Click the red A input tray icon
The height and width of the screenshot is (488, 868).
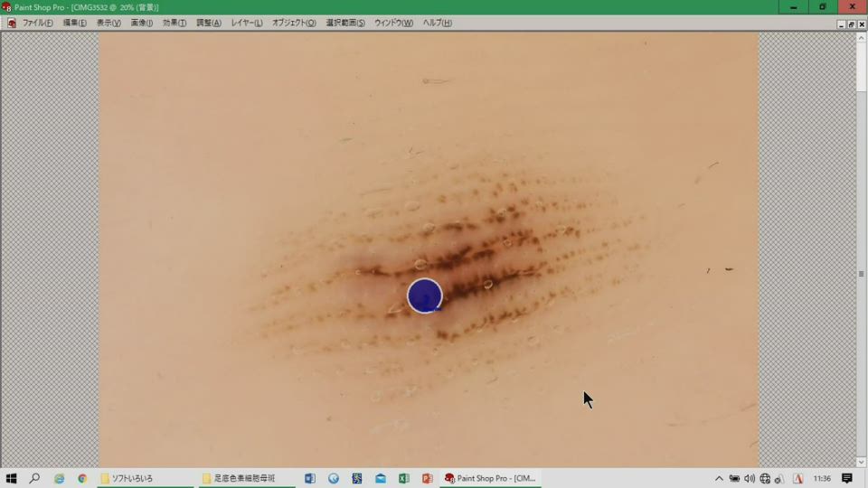point(797,479)
